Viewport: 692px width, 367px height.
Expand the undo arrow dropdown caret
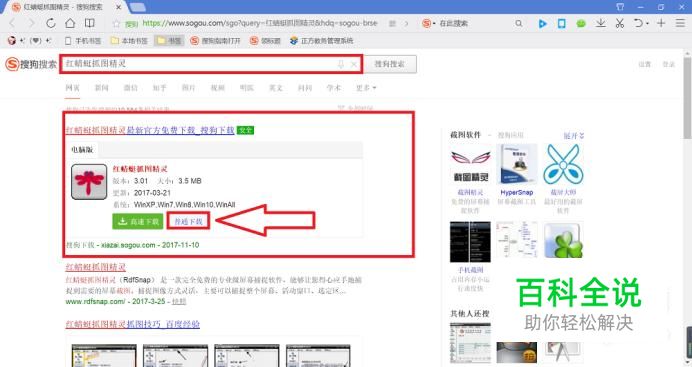pyautogui.click(x=647, y=24)
